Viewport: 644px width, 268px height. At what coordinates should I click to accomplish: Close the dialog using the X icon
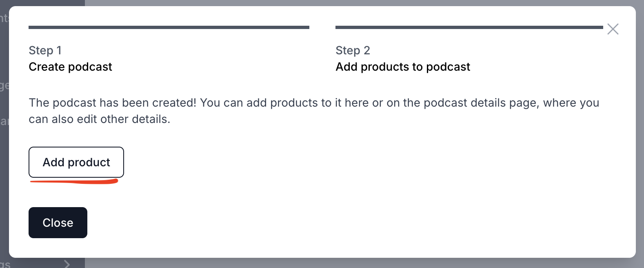613,29
